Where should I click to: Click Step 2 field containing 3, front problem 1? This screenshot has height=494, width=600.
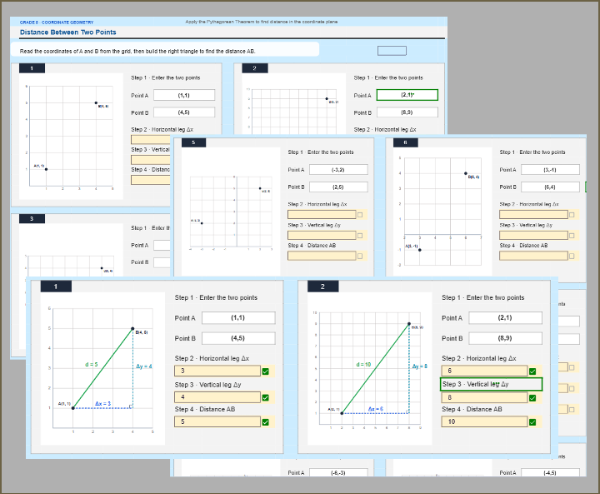(x=217, y=370)
